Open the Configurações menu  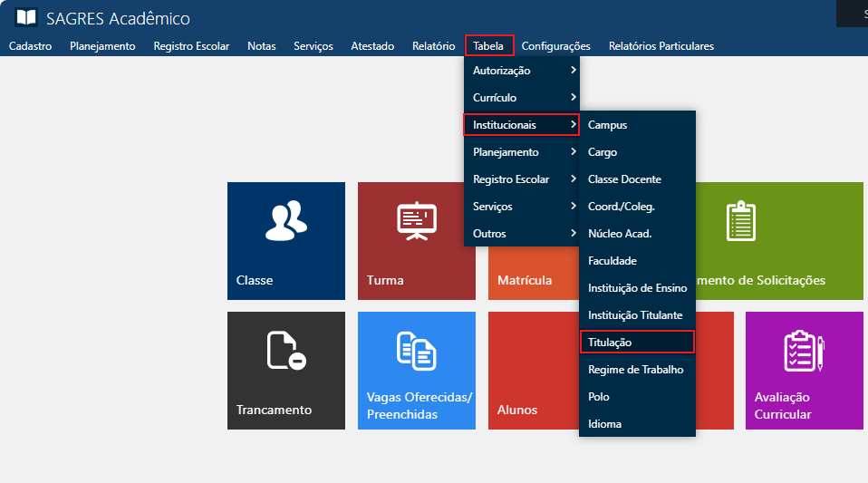click(x=555, y=46)
